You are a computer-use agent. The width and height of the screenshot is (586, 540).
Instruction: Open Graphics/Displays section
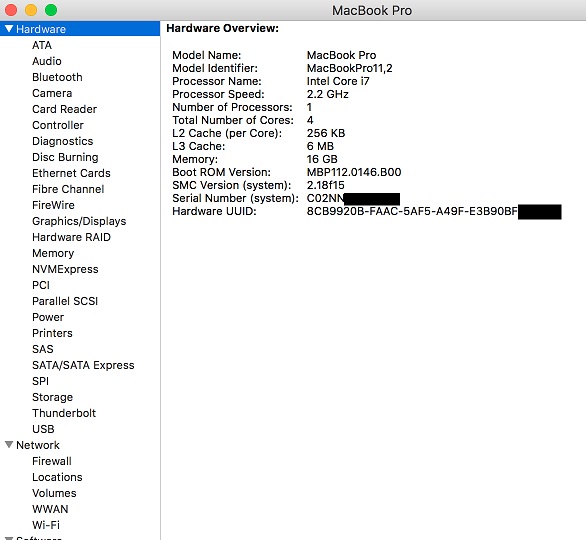coord(79,221)
